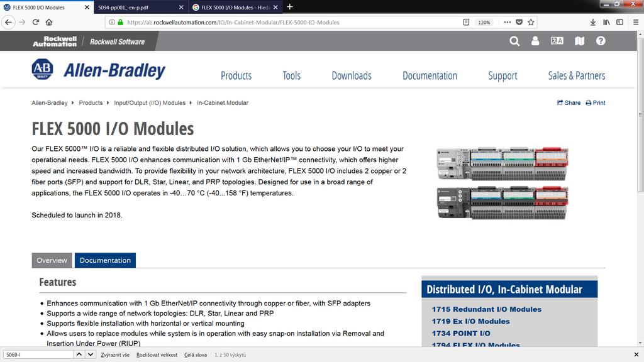Click the browser forward arrow

pos(22,22)
